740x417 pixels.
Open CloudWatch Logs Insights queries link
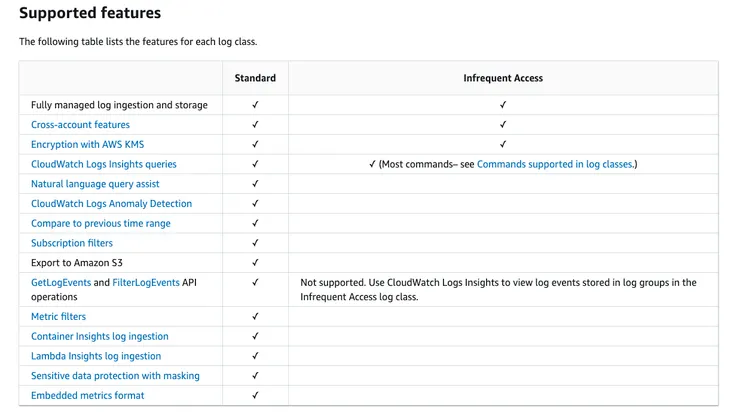pos(103,164)
